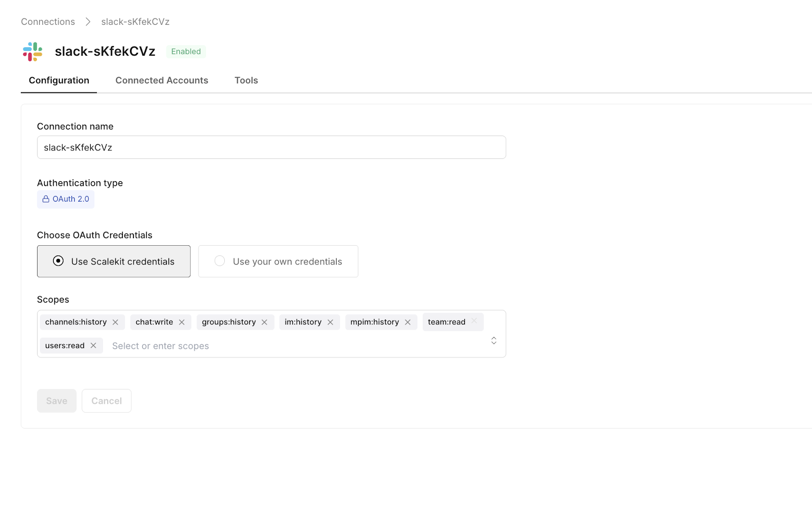Image resolution: width=812 pixels, height=523 pixels.
Task: Open the Configuration tab
Action: tap(59, 80)
